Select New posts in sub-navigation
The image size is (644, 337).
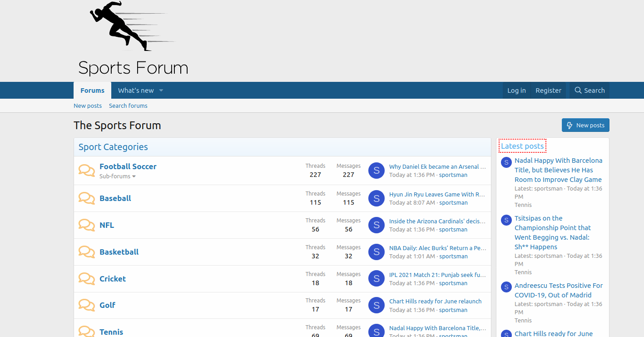(x=88, y=106)
